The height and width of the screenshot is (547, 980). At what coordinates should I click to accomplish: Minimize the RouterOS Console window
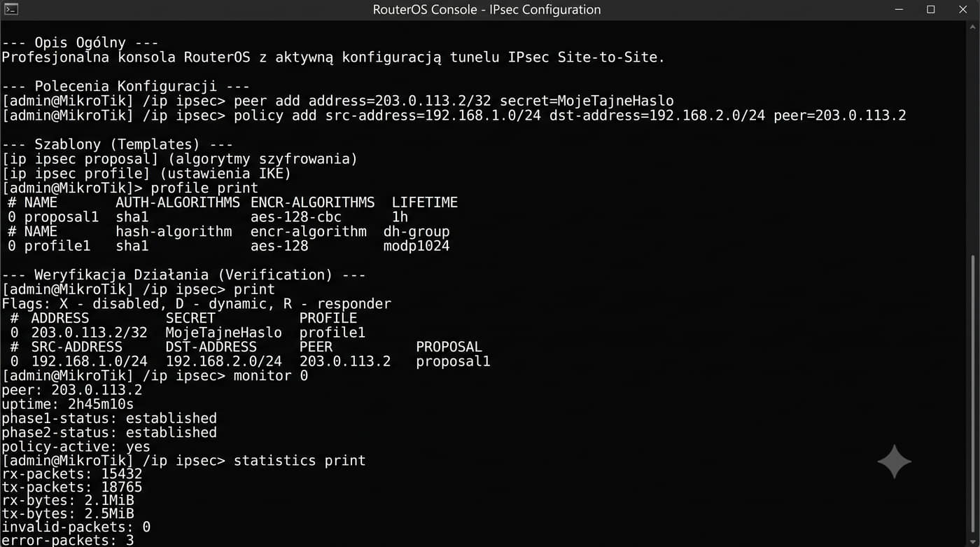coord(899,9)
